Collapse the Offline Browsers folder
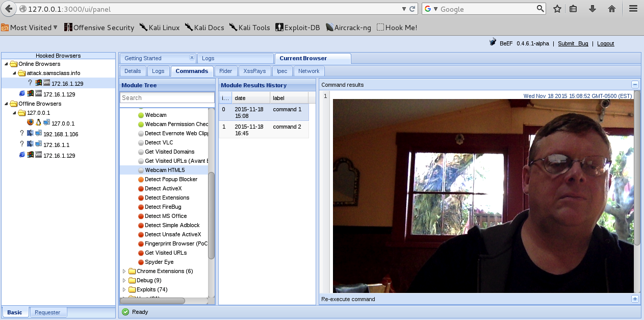This screenshot has width=644, height=320. [x=6, y=104]
